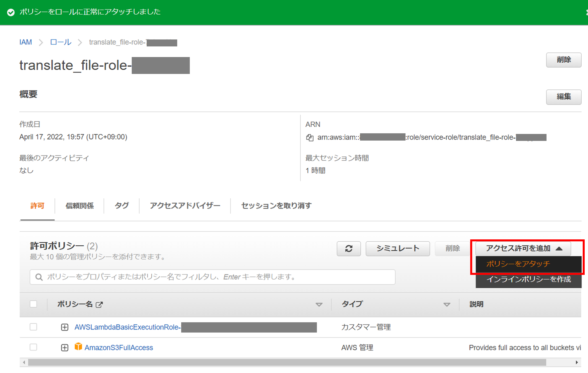Sort by タイプ column arrow
Image resolution: width=588 pixels, height=373 pixels.
coord(447,305)
